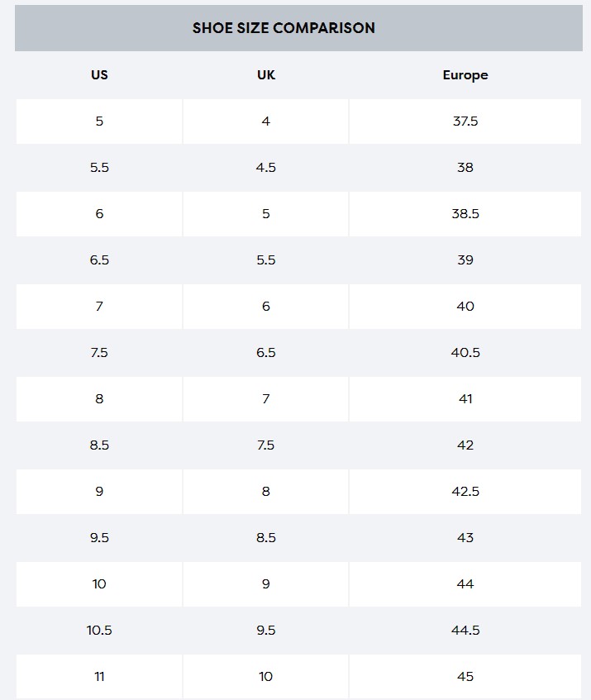
Task: Click the Europe column header
Action: click(465, 75)
